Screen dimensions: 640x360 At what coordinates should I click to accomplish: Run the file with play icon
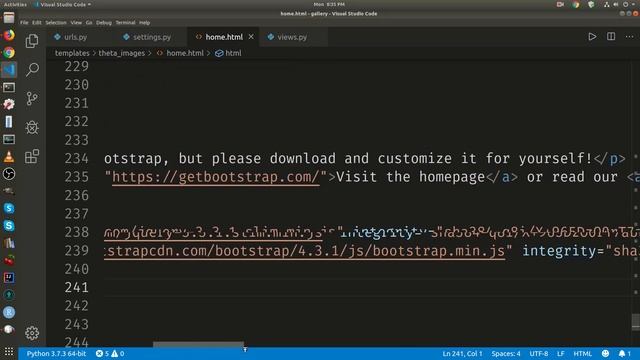point(592,37)
